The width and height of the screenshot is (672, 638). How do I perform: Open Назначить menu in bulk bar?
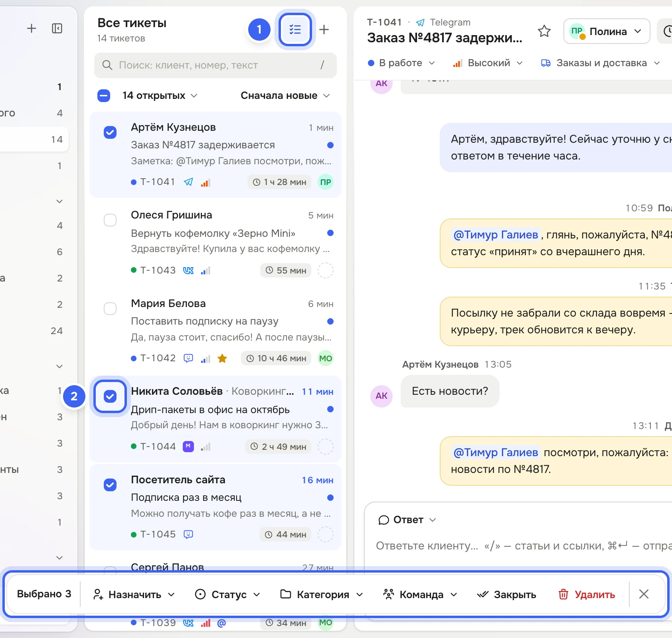tap(134, 595)
